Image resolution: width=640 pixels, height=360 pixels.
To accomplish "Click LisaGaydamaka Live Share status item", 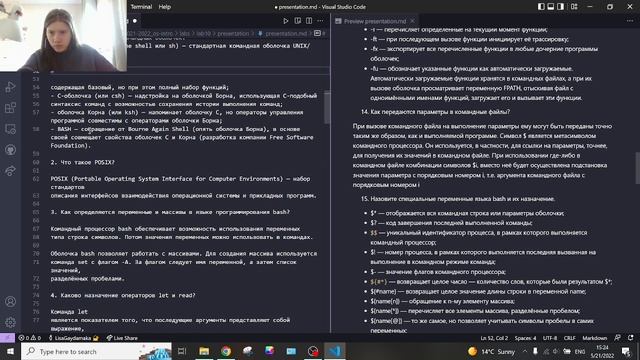I will pos(73,338).
